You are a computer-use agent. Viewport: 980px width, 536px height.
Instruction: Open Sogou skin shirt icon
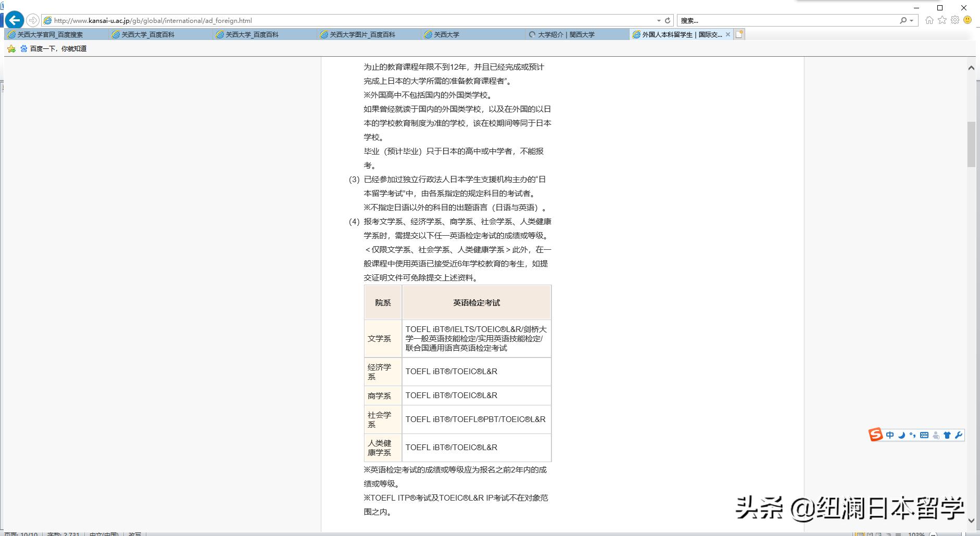pyautogui.click(x=947, y=435)
